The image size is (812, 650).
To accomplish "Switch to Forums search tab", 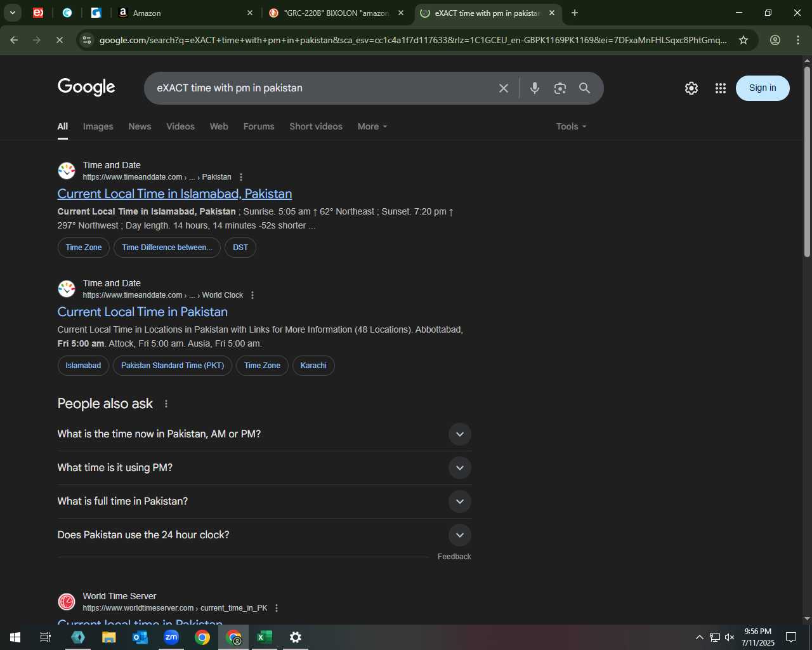I will click(259, 126).
